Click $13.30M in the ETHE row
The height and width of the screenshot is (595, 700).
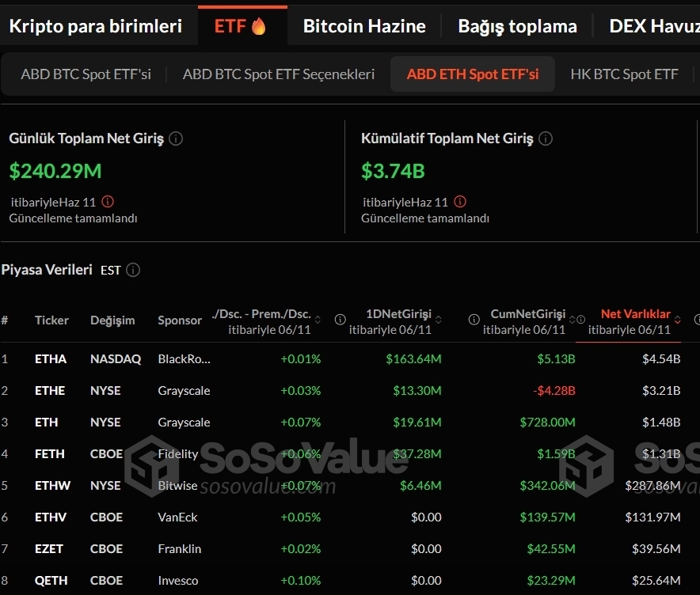[x=417, y=391]
